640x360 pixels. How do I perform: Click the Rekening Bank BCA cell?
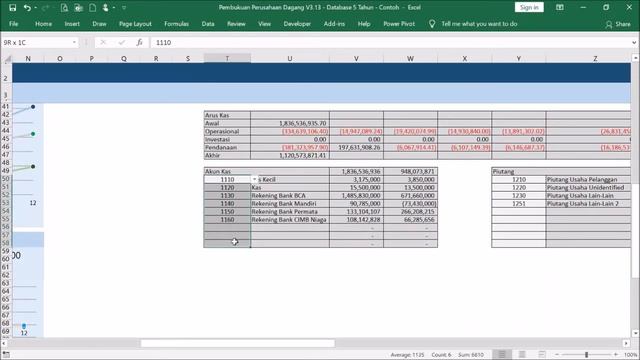click(290, 196)
